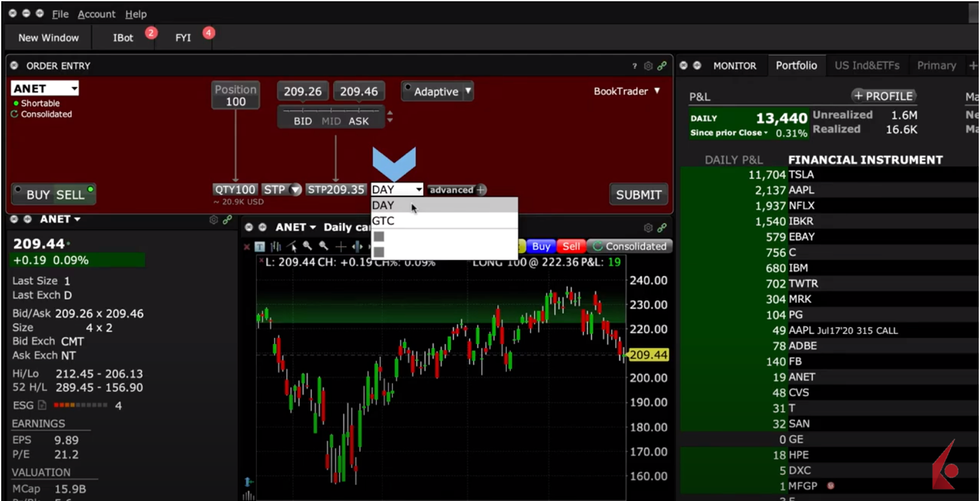Viewport: 980px width, 501px height.
Task: Click the BID MID ASK price slider
Action: [x=331, y=116]
